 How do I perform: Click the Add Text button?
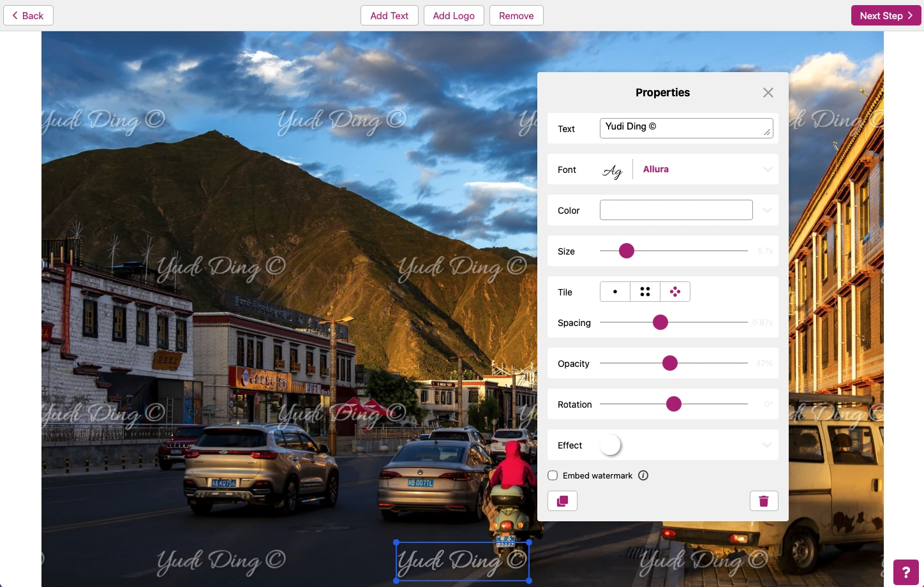tap(389, 15)
